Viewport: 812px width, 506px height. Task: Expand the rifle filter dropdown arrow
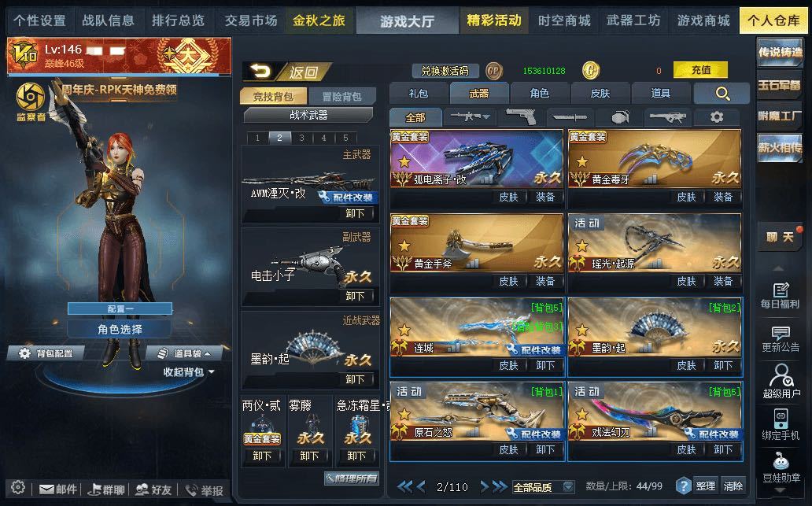pyautogui.click(x=486, y=117)
